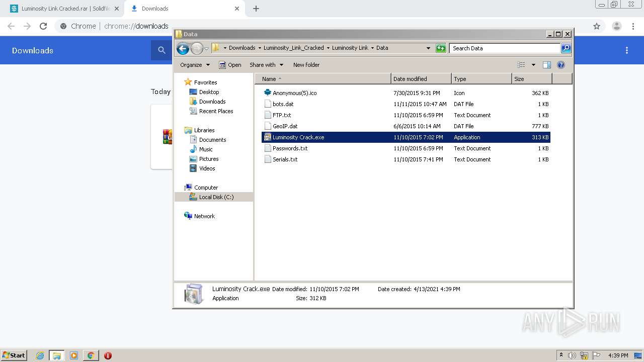644x362 pixels.
Task: Go back with Explorer's Back arrow
Action: 183,48
